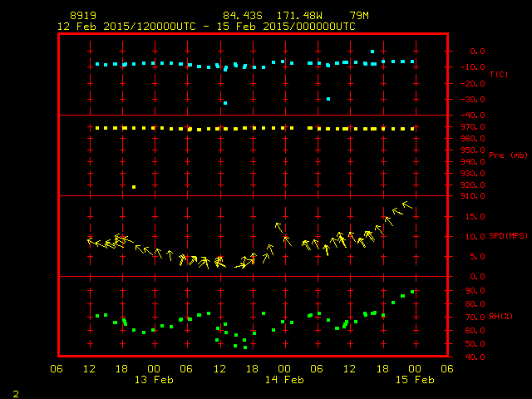This screenshot has width=532, height=399.
Task: Click the station ID 8919 text
Action: click(x=82, y=16)
